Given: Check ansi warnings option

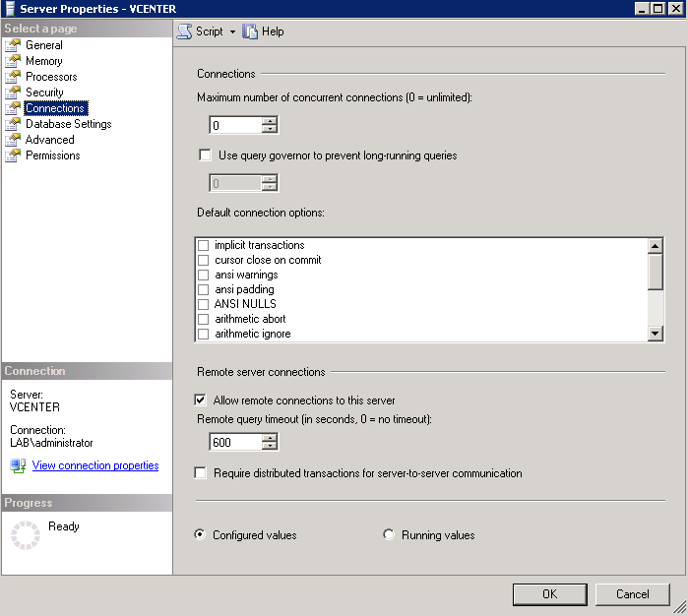Looking at the screenshot, I should (x=203, y=276).
